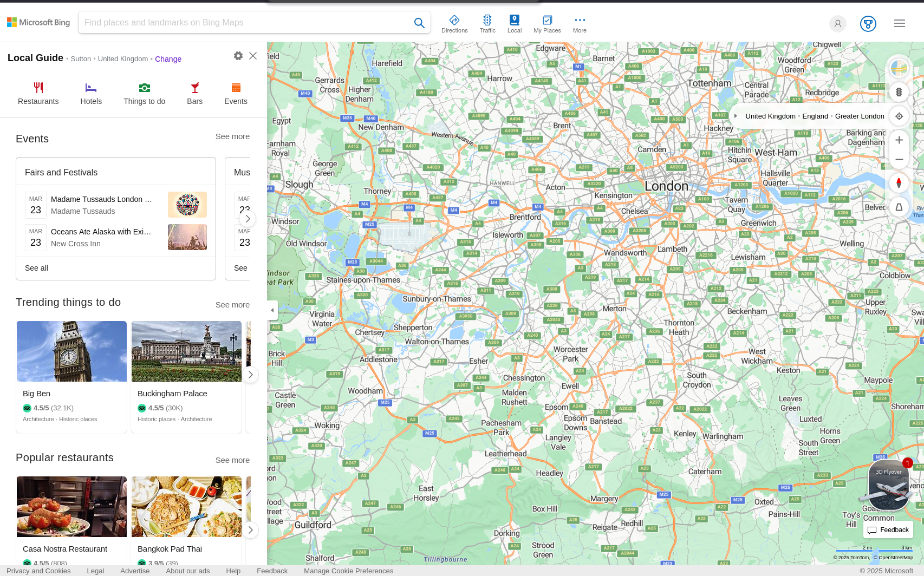
Task: Open Privacy and Cookies footer link
Action: point(38,571)
